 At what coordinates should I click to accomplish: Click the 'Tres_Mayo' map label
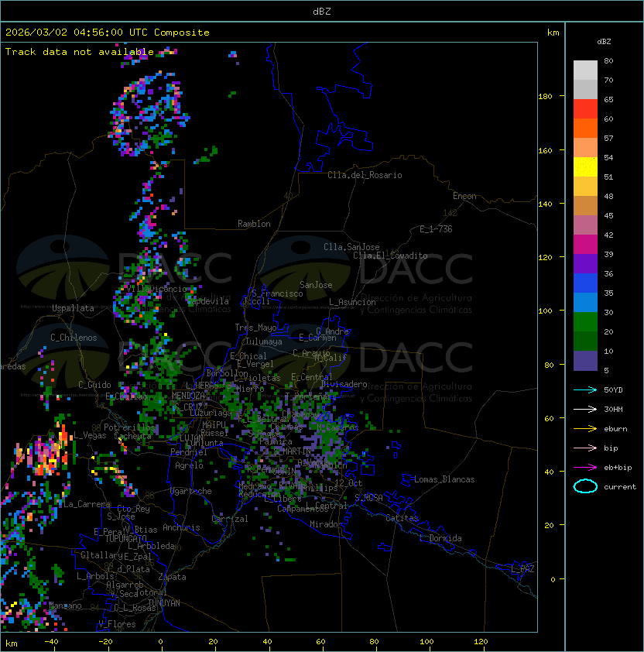[255, 328]
